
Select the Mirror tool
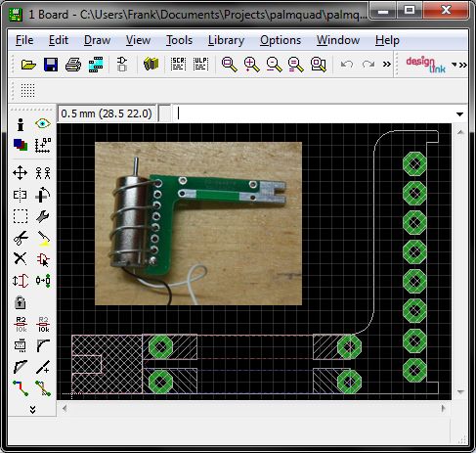point(21,195)
